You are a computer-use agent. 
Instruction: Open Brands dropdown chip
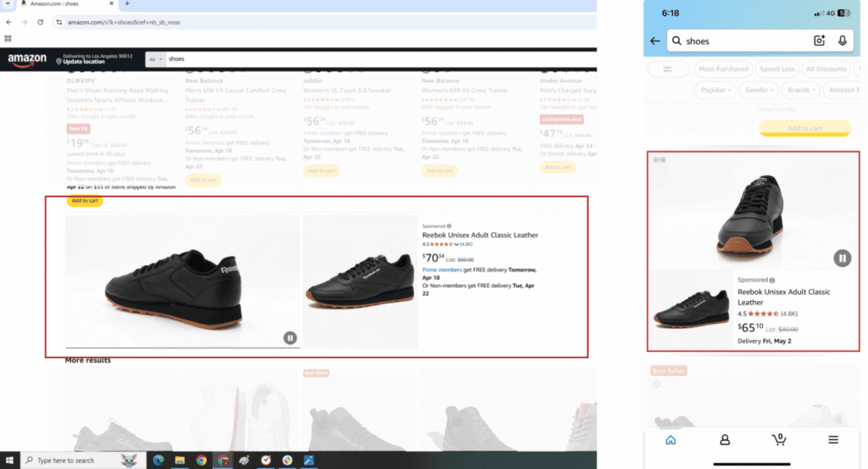[x=800, y=90]
